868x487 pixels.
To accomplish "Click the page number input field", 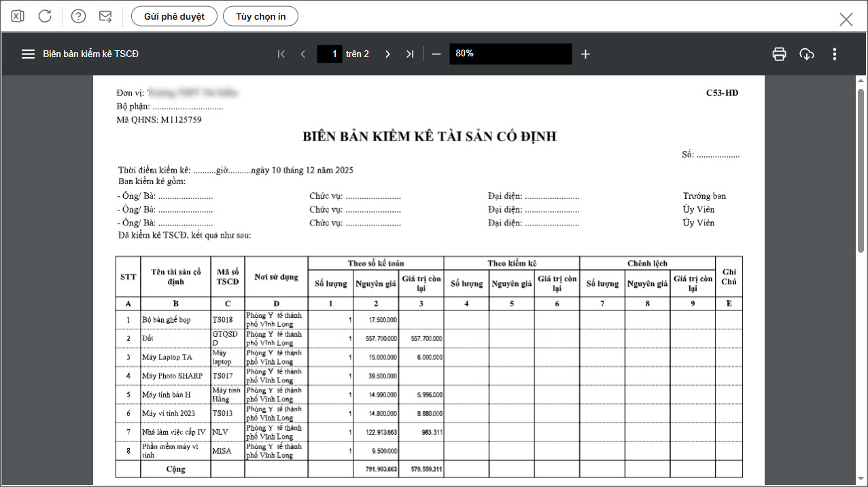I will 330,54.
